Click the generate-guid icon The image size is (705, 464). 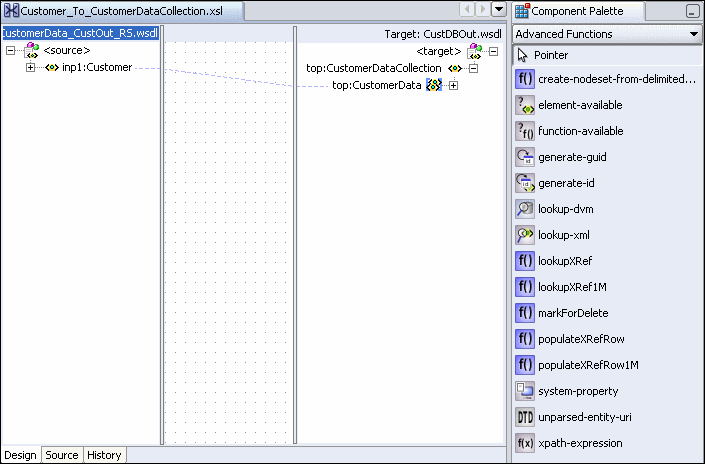525,157
